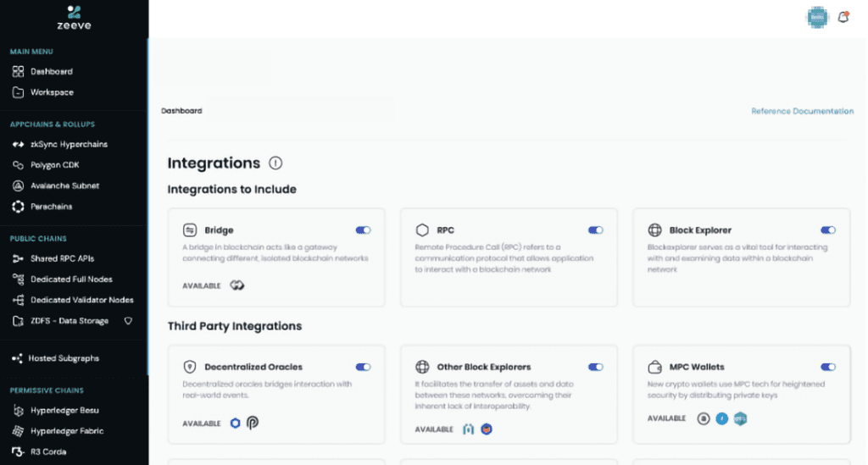
Task: Click the Dedicated Full Nodes icon
Action: [19, 280]
